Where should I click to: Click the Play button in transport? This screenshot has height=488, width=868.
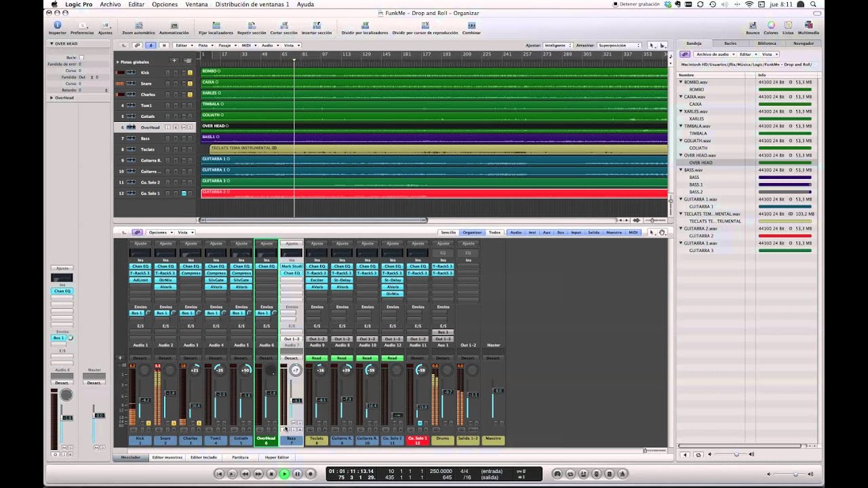[284, 474]
